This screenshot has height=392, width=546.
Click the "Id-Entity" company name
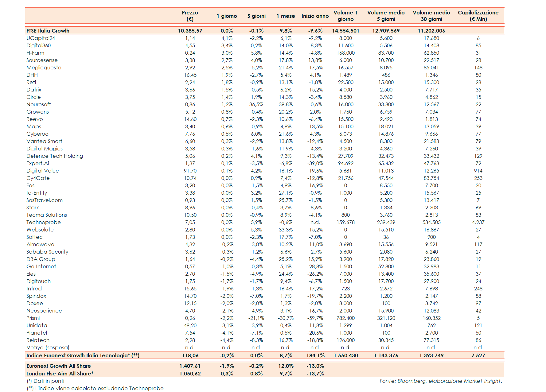click(x=37, y=193)
